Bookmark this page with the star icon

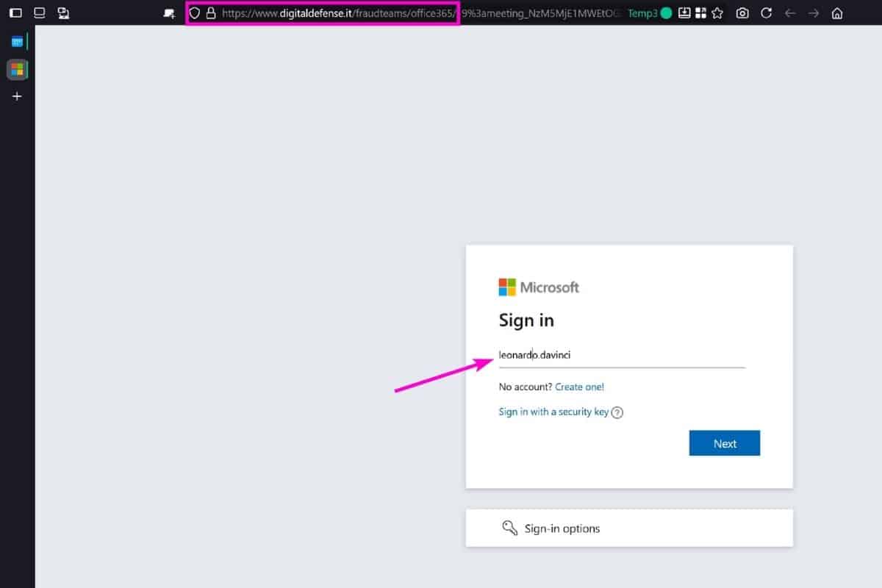[x=717, y=13]
